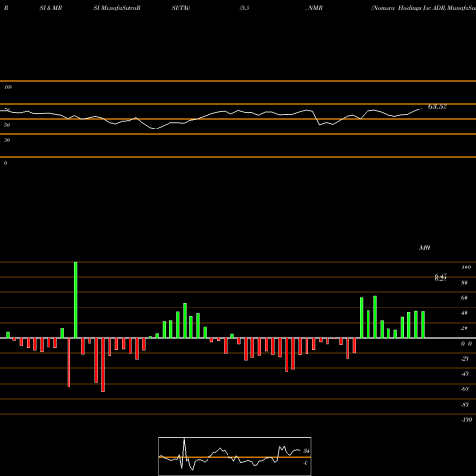Click the MR axis label -80
The image size is (476, 476).
pyautogui.click(x=465, y=405)
